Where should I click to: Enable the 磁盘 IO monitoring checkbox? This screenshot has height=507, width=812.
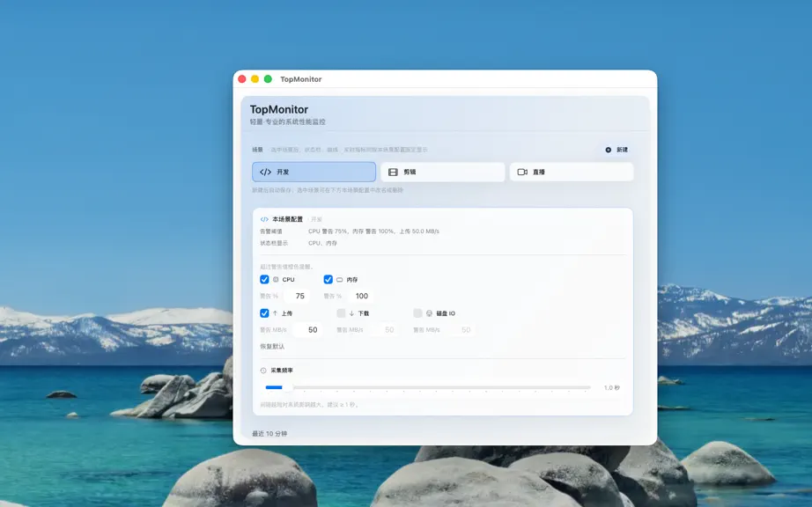[x=417, y=313]
